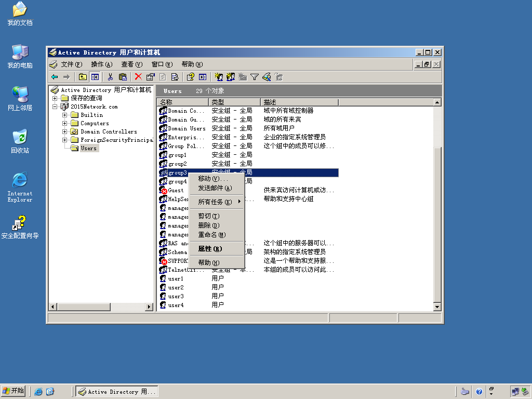Viewport: 532px width, 399px height.
Task: Select the Guest account row
Action: coord(248,190)
